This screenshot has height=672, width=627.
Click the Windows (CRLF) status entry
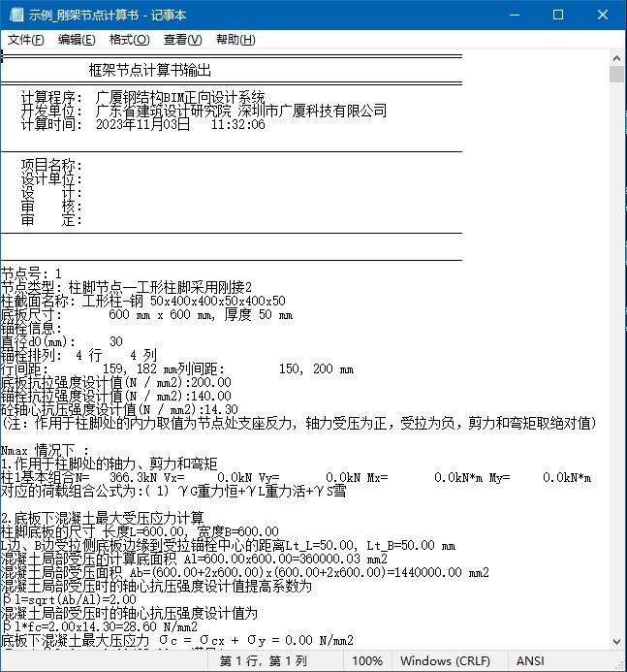[445, 661]
